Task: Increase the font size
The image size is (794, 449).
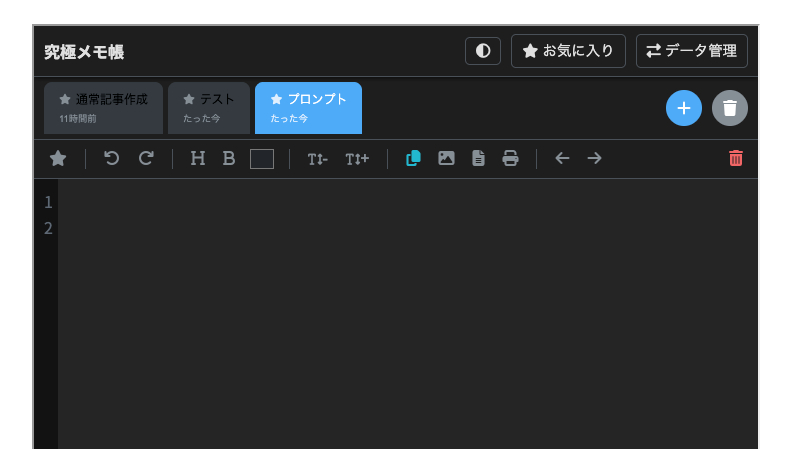Action: point(357,159)
